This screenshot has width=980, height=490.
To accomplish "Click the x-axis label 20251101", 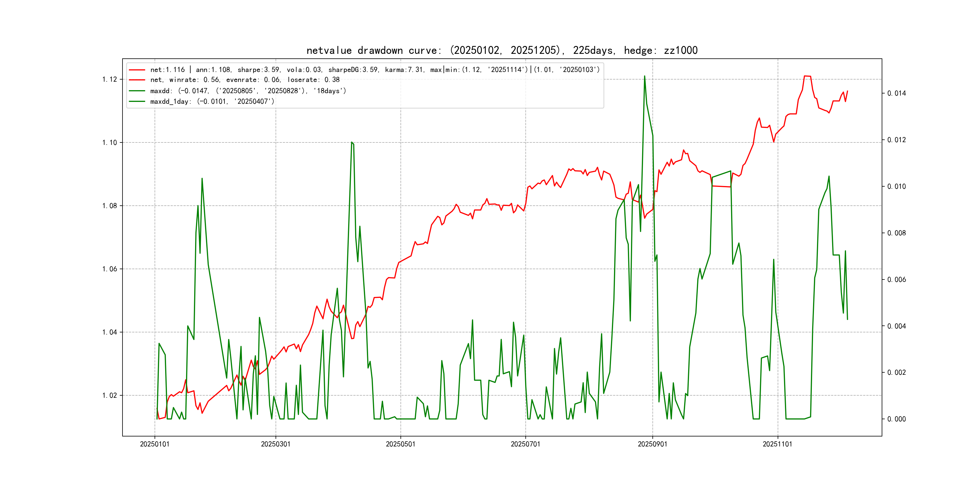I will pyautogui.click(x=777, y=444).
